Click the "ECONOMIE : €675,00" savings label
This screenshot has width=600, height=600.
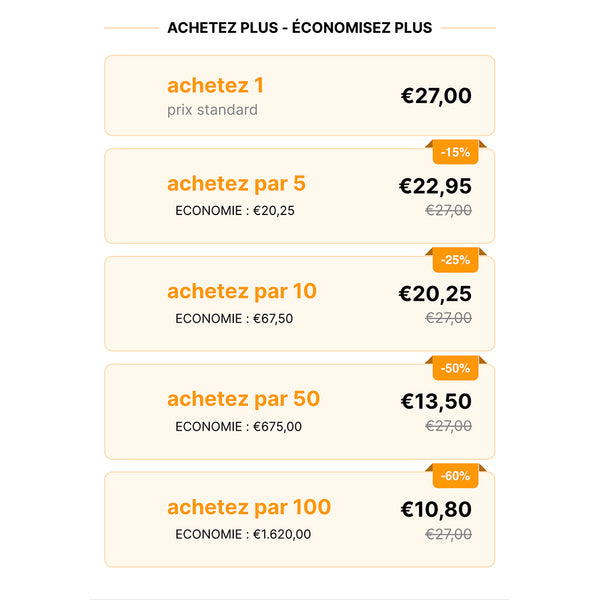238,426
